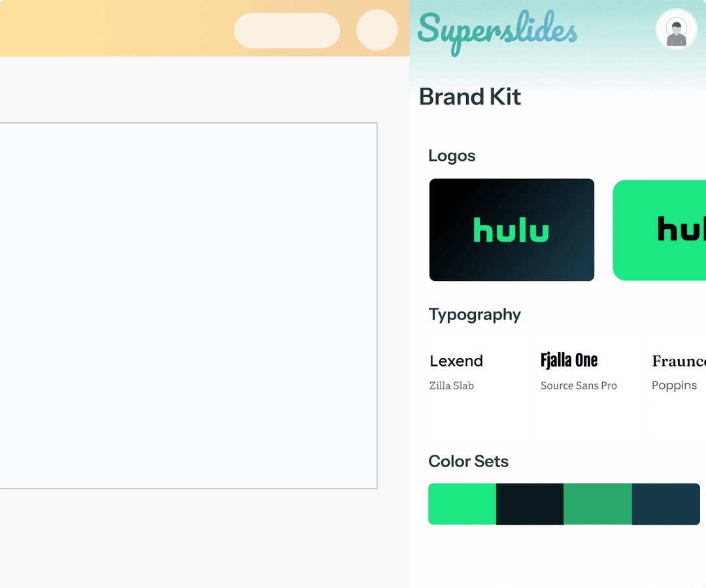
Task: Click the Color Sets section heading
Action: (x=468, y=461)
